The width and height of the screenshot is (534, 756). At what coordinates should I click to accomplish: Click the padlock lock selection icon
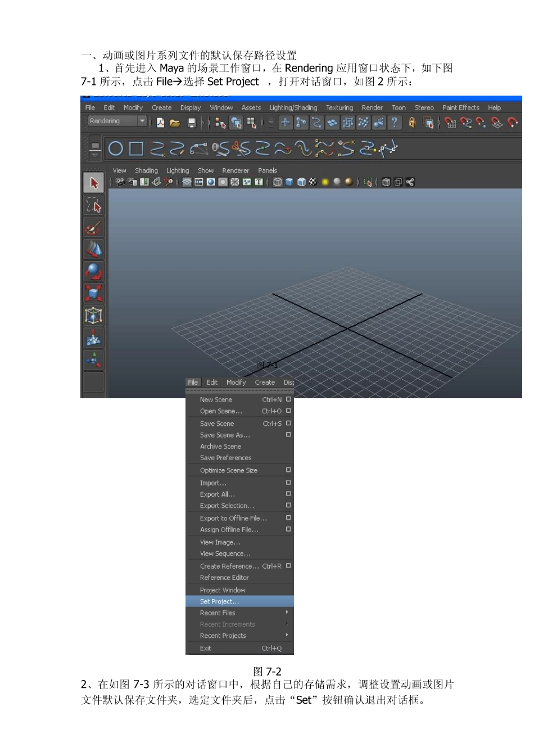[412, 123]
